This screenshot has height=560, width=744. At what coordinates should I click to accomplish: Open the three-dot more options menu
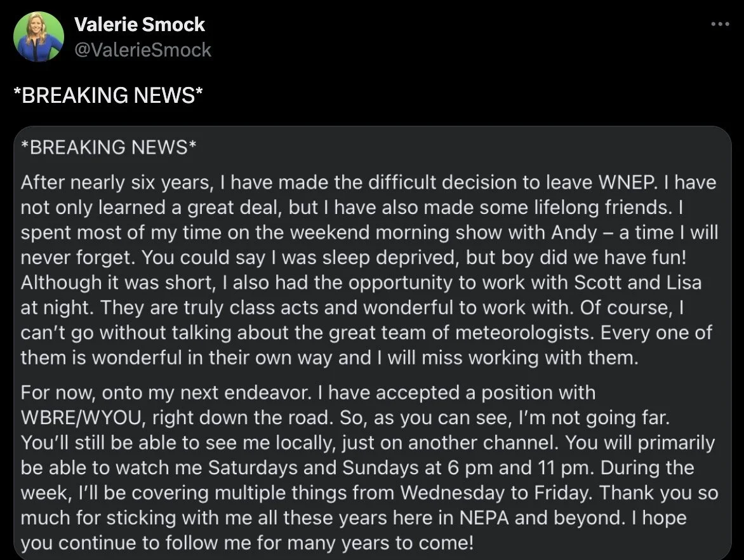(720, 23)
